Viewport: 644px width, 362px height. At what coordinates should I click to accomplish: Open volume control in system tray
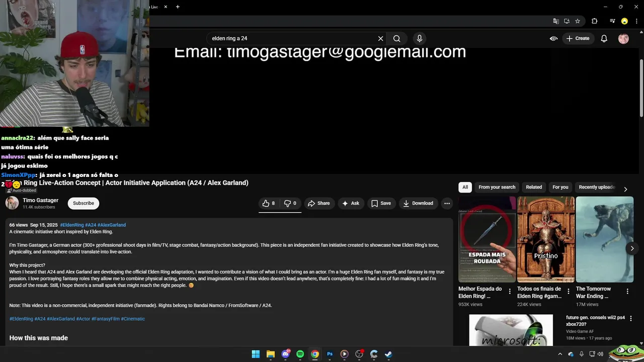coord(600,354)
